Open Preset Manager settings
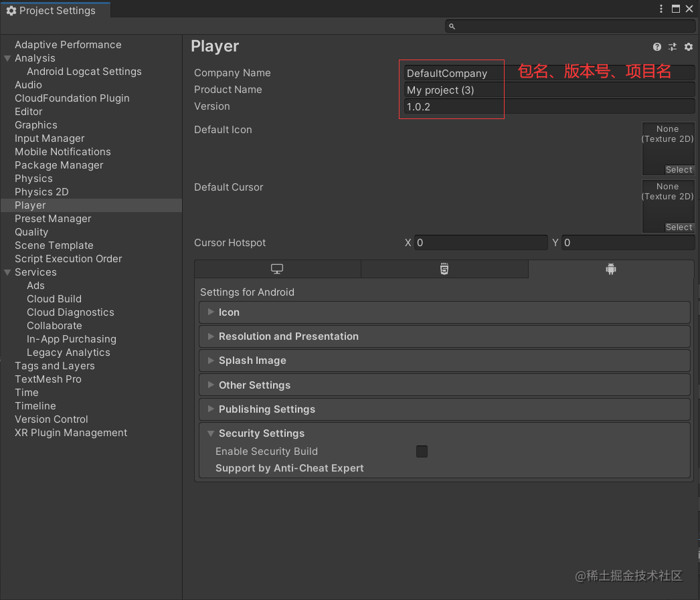700x600 pixels. [53, 219]
